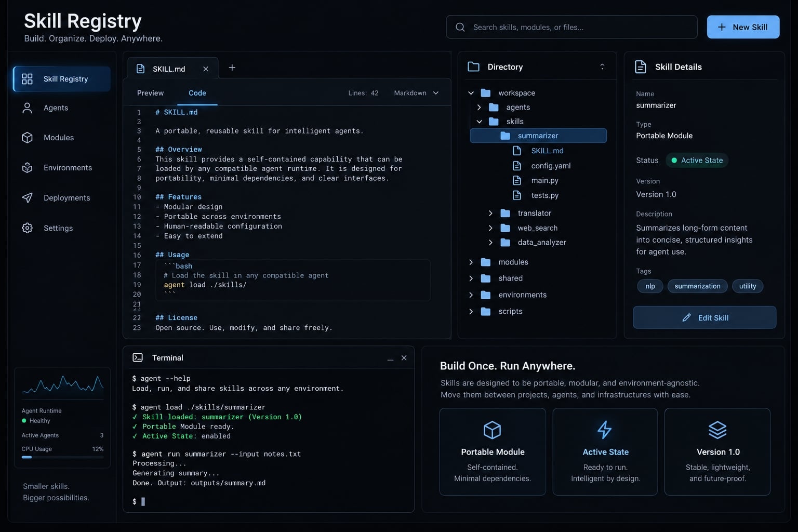The height and width of the screenshot is (532, 798).
Task: Click the Active State lightning bolt icon
Action: point(605,430)
